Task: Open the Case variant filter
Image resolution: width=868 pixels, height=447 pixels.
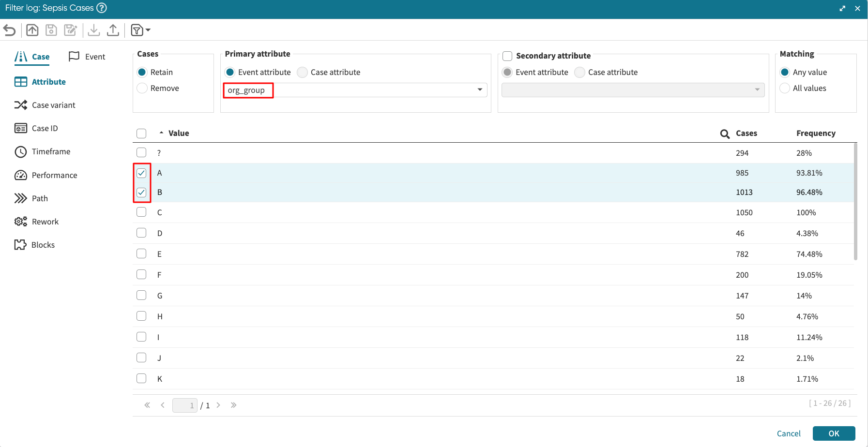Action: pos(53,105)
